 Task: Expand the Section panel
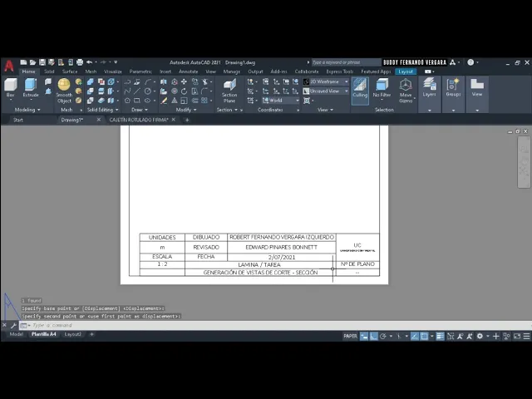tap(227, 110)
